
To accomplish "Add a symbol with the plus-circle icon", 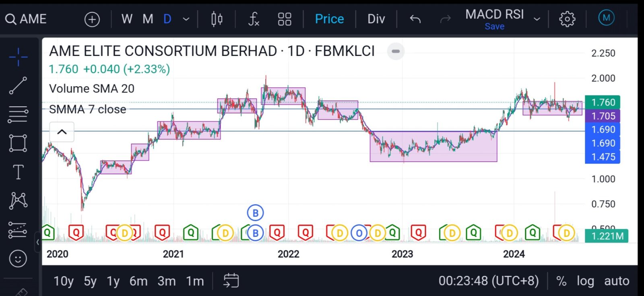I will tap(92, 19).
